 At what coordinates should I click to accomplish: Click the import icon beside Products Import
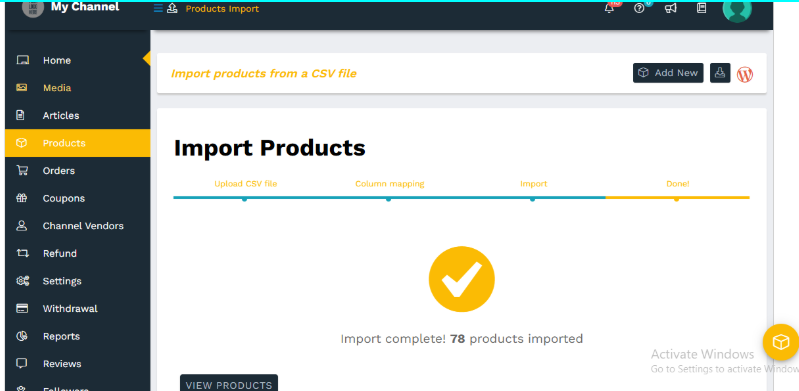click(x=172, y=9)
